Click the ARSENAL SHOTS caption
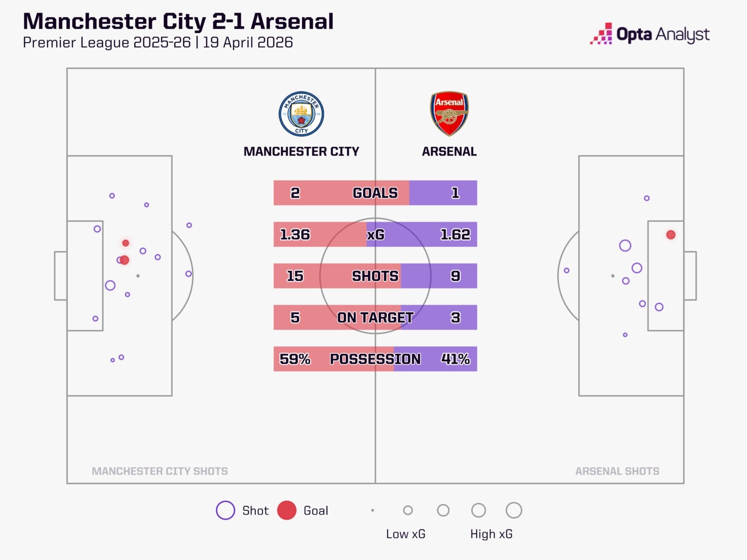The width and height of the screenshot is (747, 560). point(617,471)
